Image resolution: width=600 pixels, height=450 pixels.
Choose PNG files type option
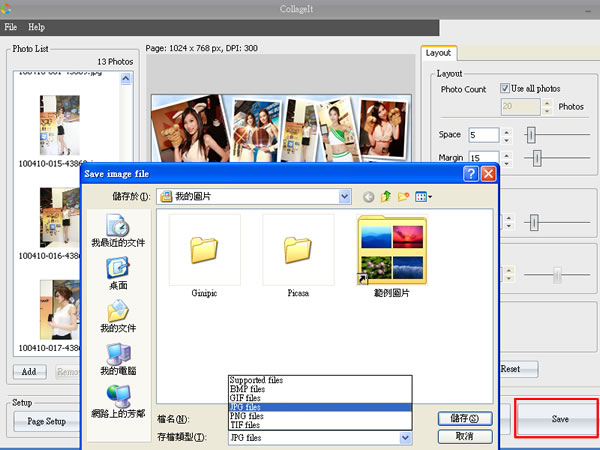tap(320, 416)
